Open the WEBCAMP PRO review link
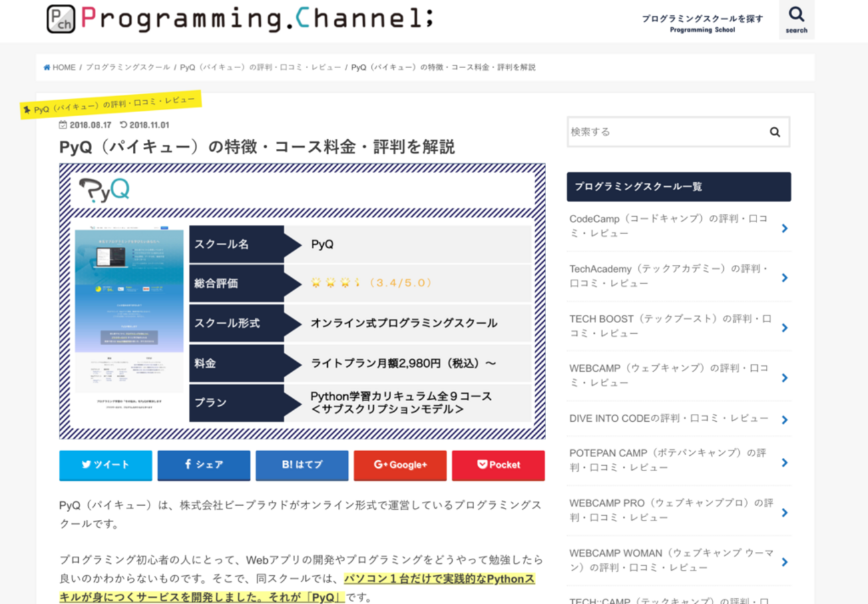This screenshot has width=868, height=604. tap(678, 511)
